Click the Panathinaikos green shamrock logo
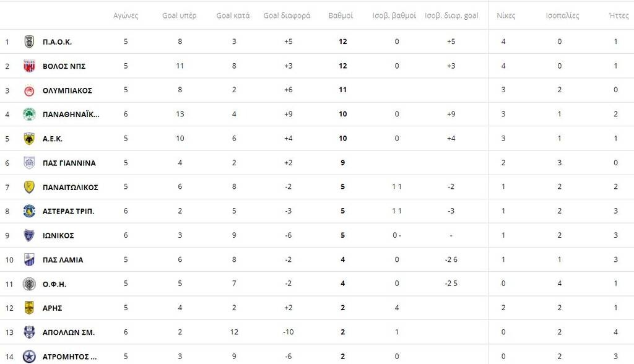This screenshot has height=364, width=634. pyautogui.click(x=28, y=115)
